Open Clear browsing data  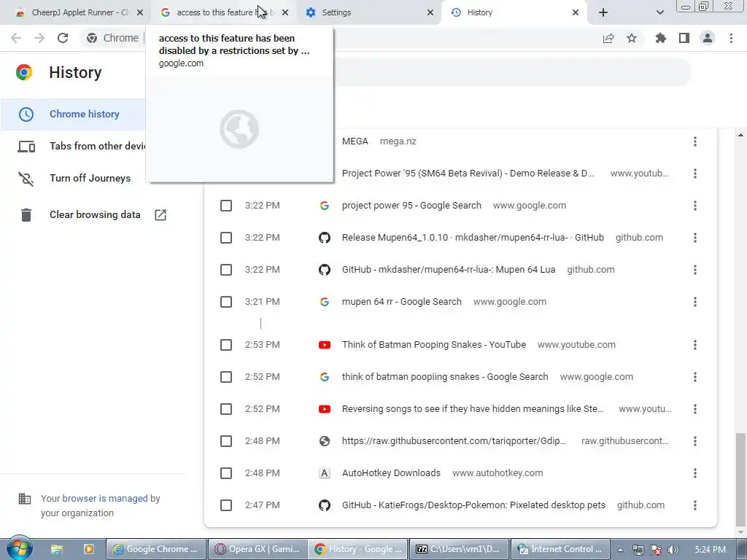pos(95,215)
